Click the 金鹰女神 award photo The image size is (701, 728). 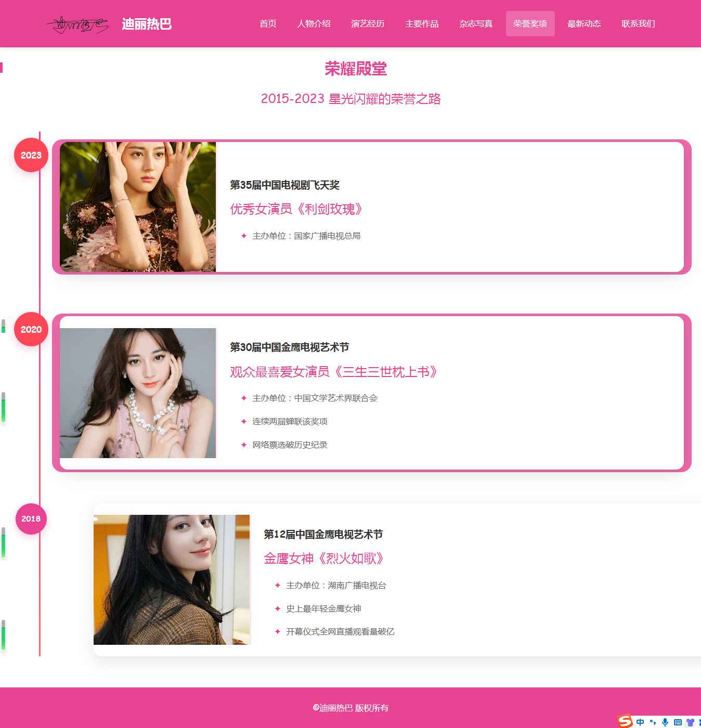pyautogui.click(x=172, y=580)
